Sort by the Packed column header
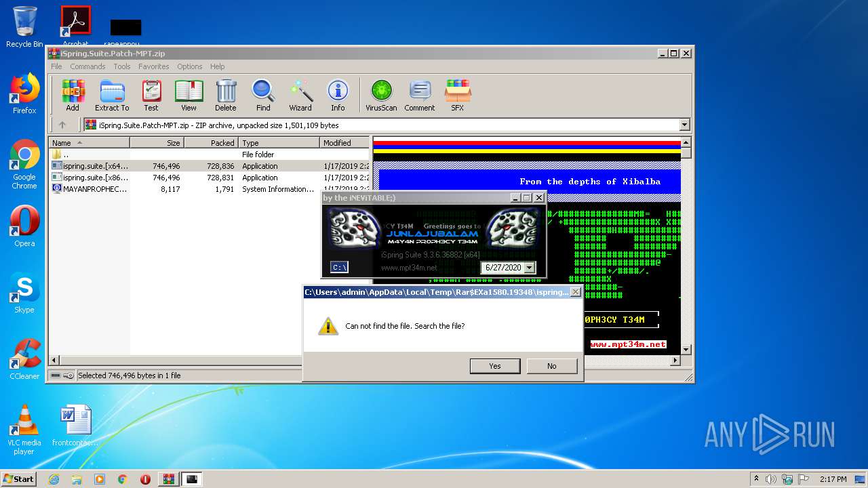 211,143
